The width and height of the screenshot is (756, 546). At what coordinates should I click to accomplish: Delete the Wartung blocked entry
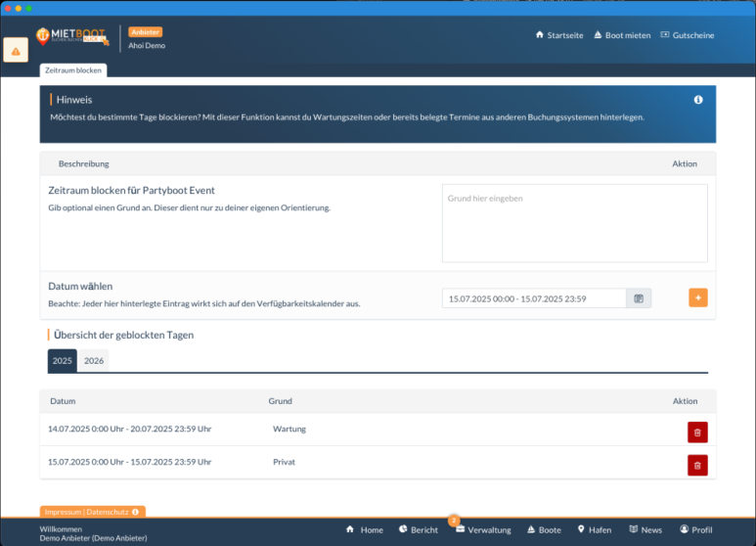click(x=697, y=432)
